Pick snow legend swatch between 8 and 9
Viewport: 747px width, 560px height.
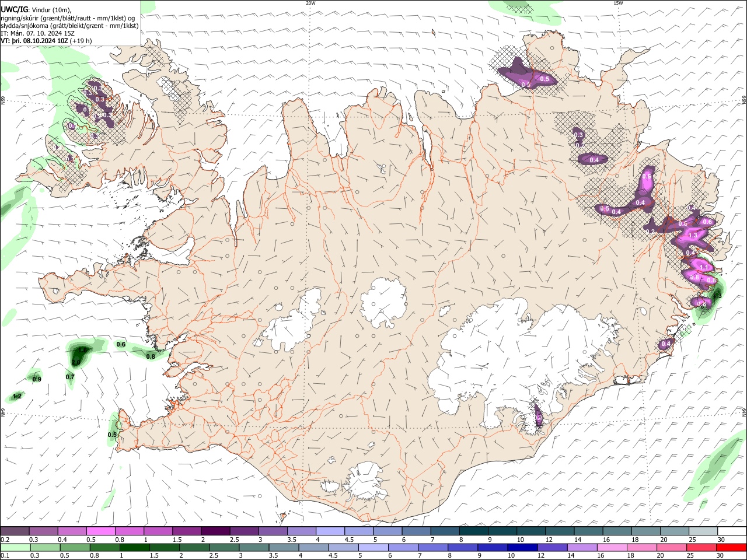click(474, 531)
